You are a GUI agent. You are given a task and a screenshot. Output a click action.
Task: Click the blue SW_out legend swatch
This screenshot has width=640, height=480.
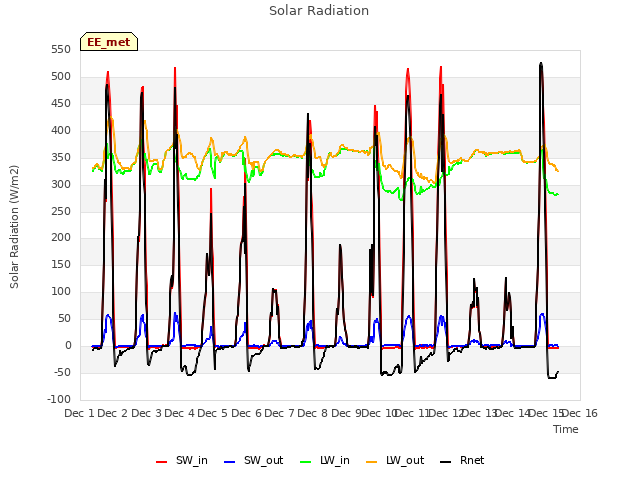(x=230, y=462)
